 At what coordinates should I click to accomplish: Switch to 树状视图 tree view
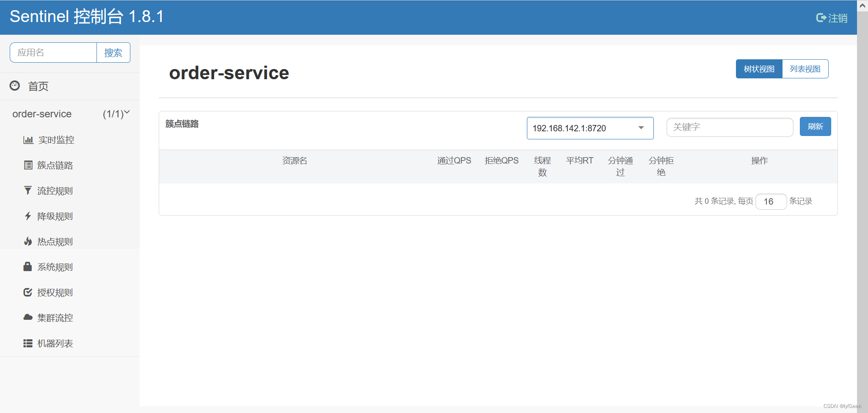759,69
